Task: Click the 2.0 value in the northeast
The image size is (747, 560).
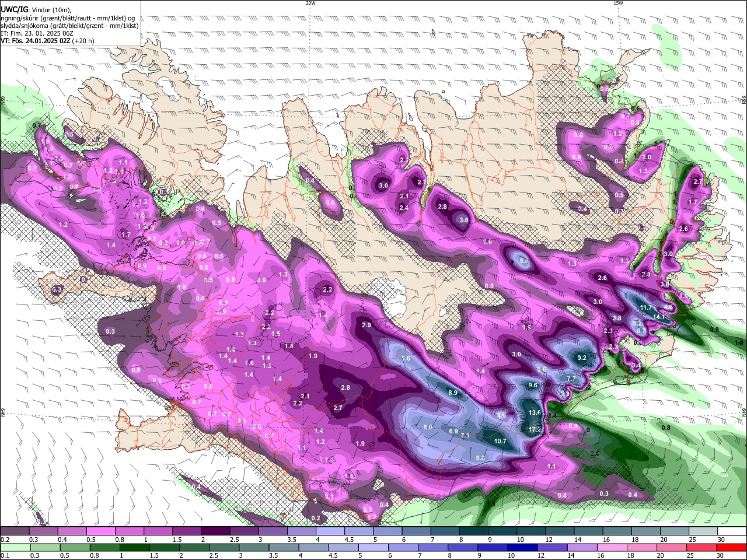Action: pos(647,157)
